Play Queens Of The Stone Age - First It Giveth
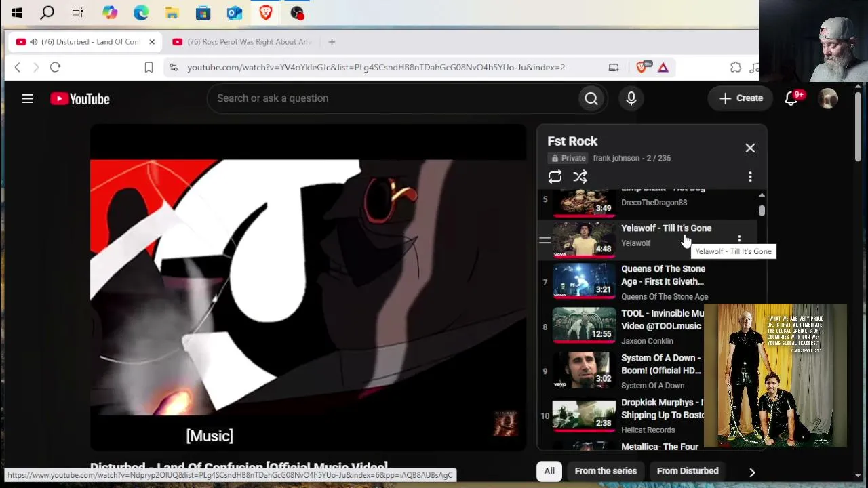Screen dimensions: 868x488 point(663,275)
